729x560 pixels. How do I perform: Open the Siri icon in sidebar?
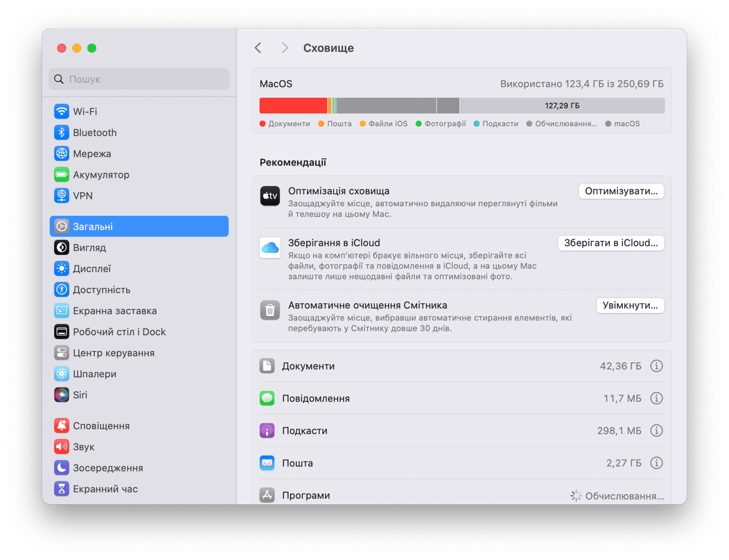(x=61, y=395)
